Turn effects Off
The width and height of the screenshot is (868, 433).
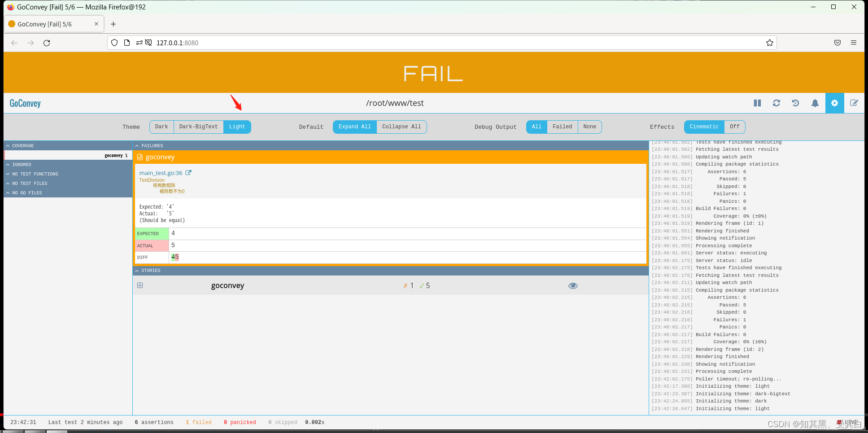[x=735, y=127]
